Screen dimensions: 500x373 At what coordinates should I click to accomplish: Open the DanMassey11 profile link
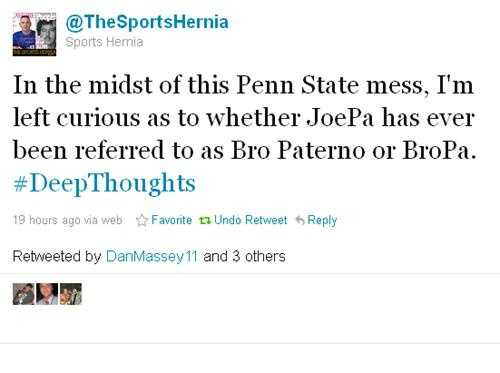[152, 256]
